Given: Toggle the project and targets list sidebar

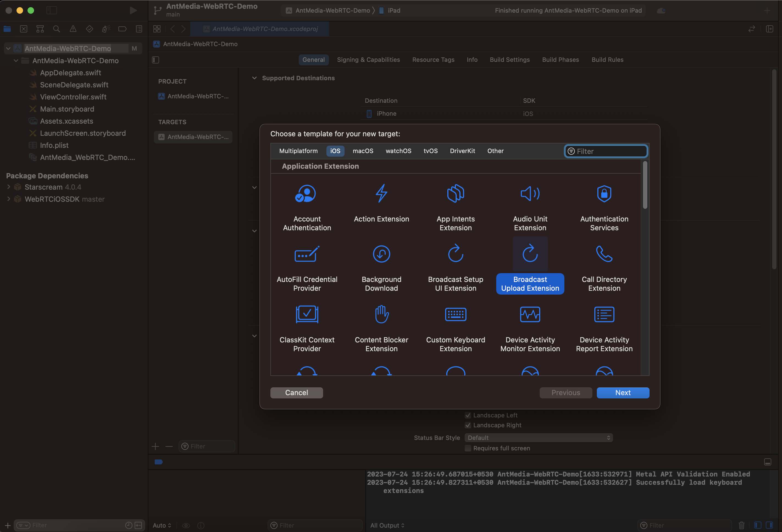Looking at the screenshot, I should (156, 60).
